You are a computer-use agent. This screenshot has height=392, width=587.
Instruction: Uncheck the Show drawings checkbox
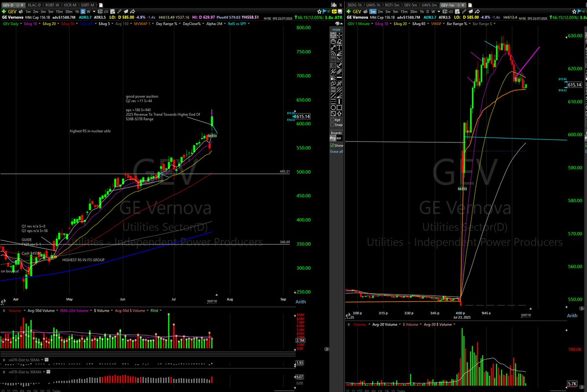coord(332,145)
